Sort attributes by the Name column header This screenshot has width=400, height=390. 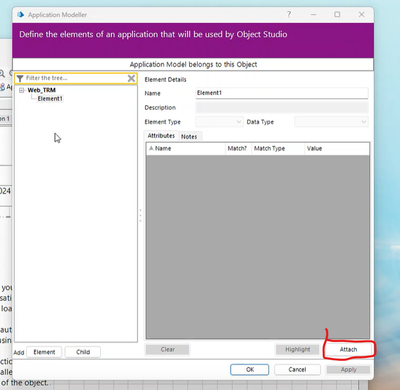[x=186, y=149]
